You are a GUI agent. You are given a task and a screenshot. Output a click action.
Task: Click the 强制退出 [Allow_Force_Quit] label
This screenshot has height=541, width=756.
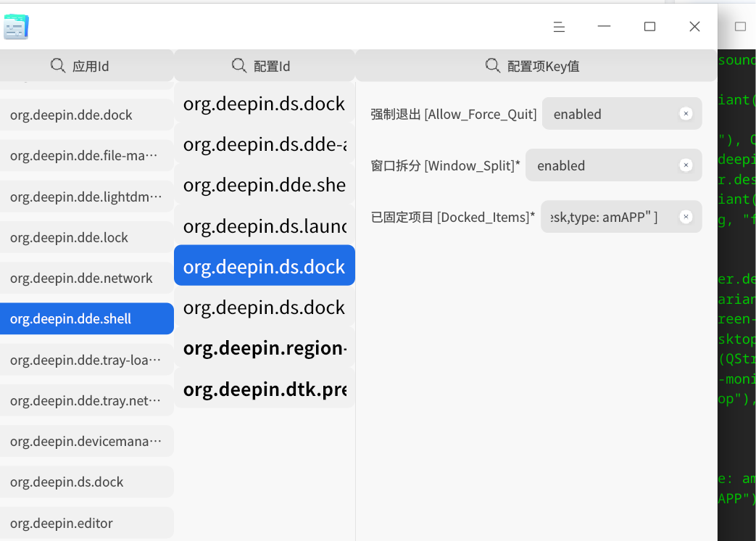(x=453, y=115)
